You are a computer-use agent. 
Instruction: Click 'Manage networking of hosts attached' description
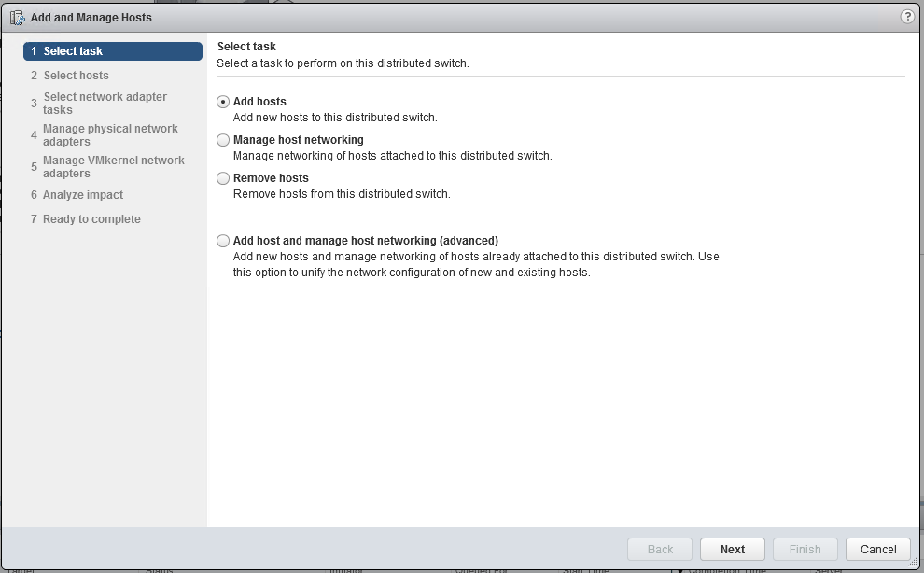392,156
